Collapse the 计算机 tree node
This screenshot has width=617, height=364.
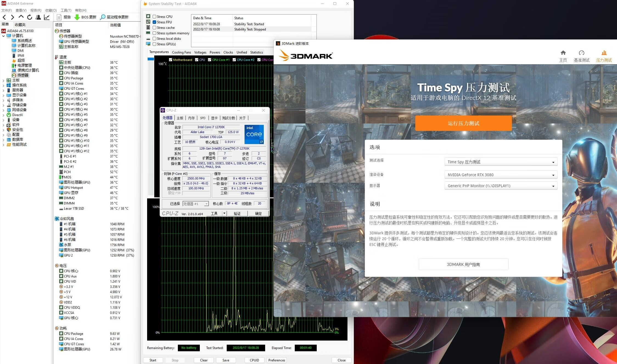coord(3,36)
